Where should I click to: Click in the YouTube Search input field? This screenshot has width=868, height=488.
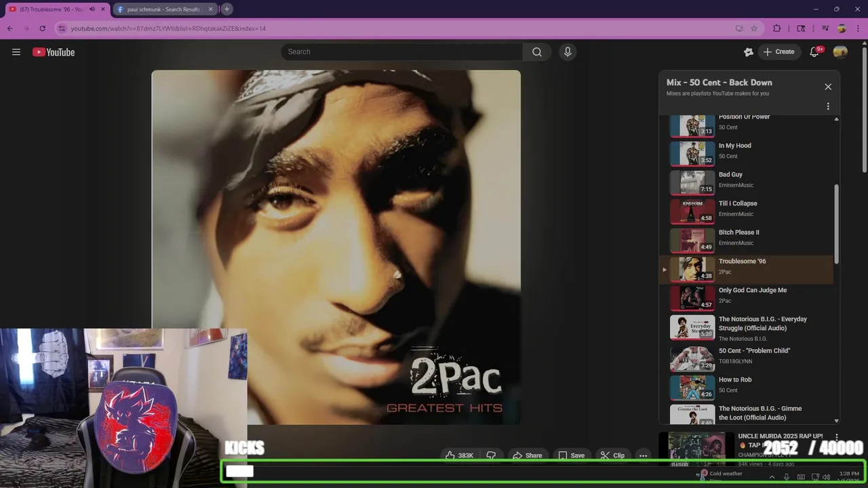click(x=401, y=52)
